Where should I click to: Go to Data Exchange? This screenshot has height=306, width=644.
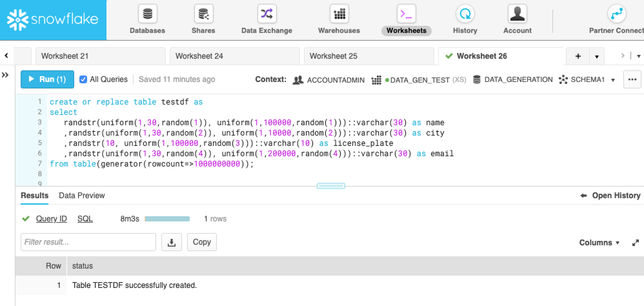click(x=267, y=14)
